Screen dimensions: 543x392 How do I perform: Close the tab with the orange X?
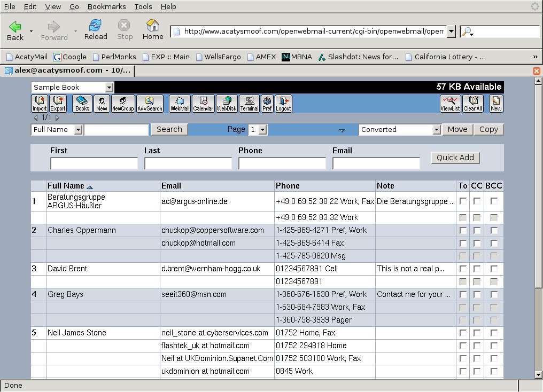[537, 71]
